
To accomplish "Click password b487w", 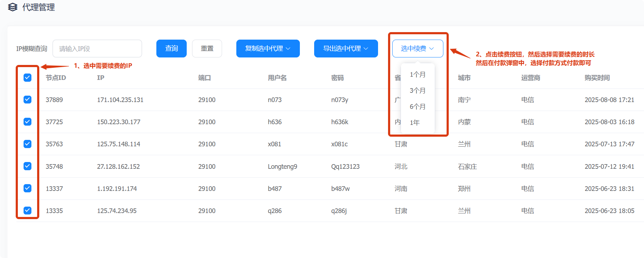I will pyautogui.click(x=340, y=189).
